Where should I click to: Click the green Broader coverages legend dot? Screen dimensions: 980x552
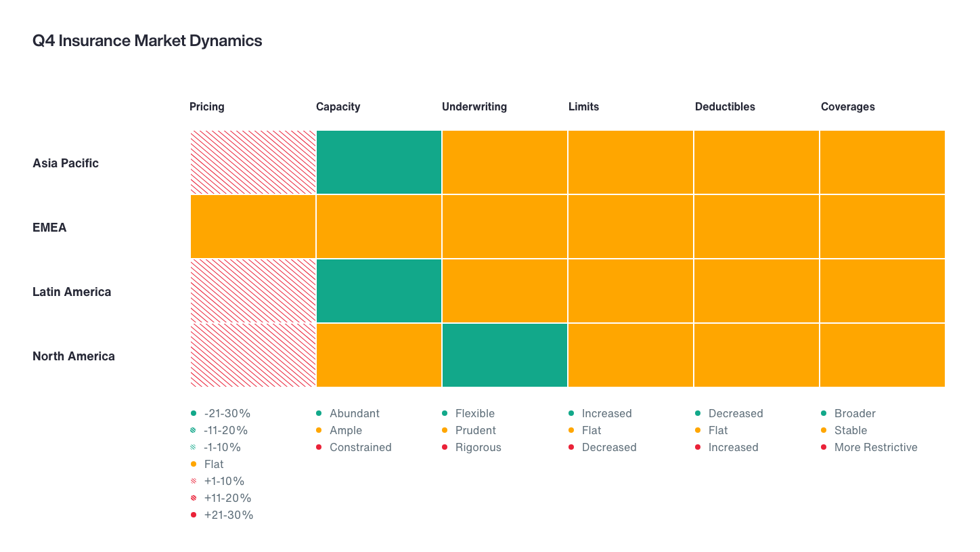pos(824,413)
